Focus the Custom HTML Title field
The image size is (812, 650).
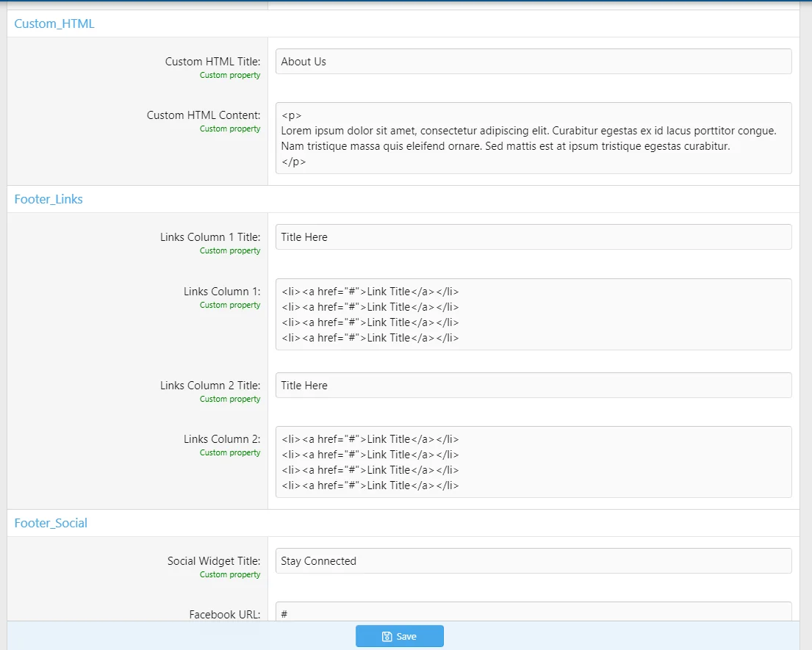point(533,62)
